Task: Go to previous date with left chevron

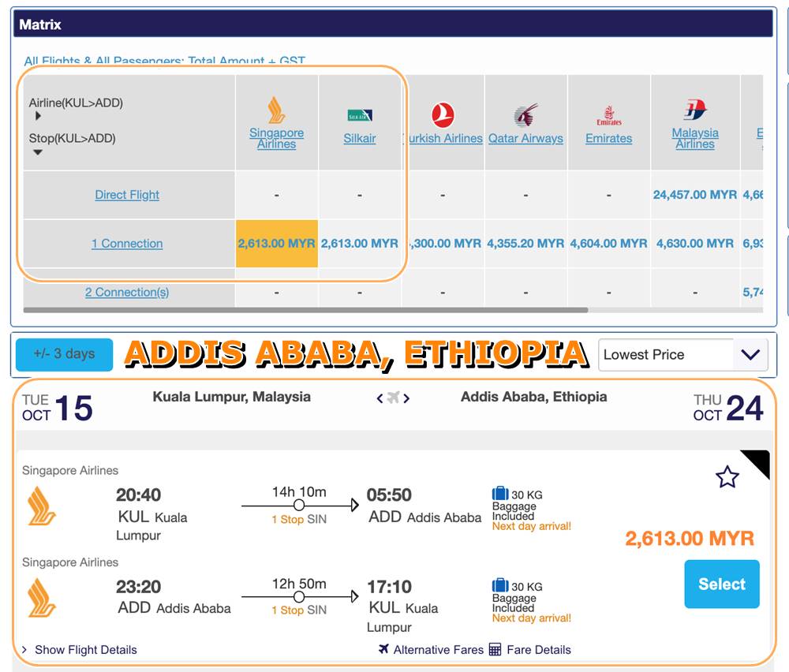Action: click(380, 398)
